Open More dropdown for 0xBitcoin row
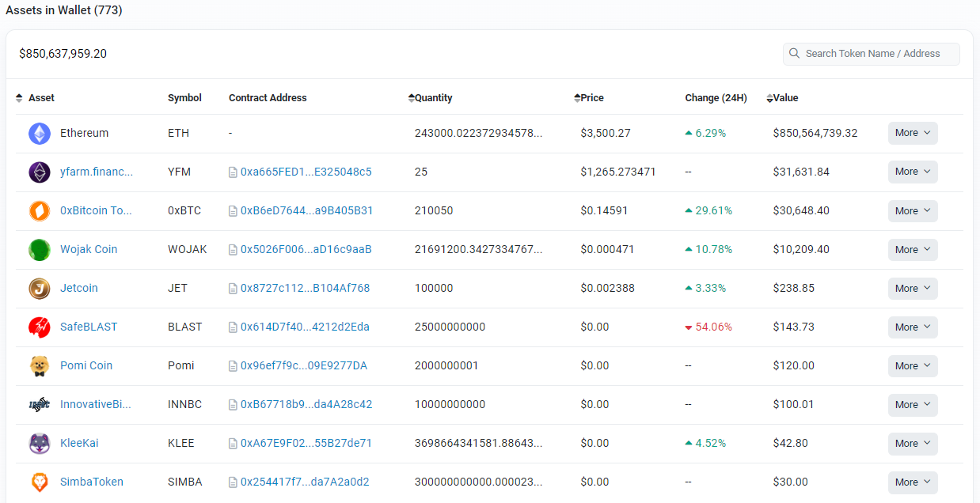The height and width of the screenshot is (503, 980). [x=913, y=211]
